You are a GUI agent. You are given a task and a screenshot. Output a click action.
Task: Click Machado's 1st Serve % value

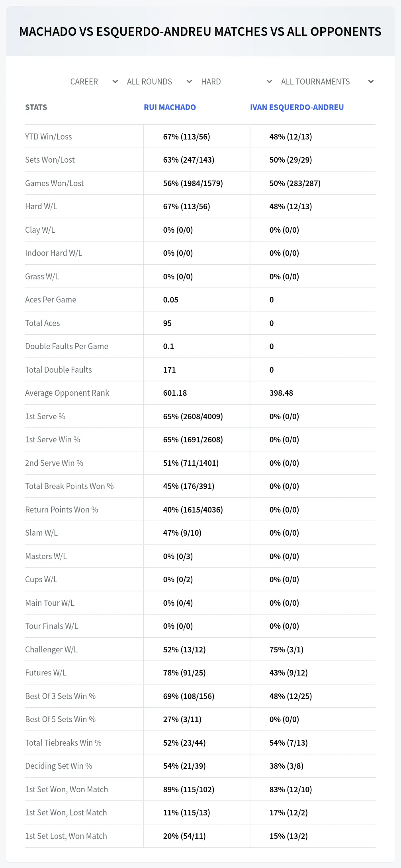point(193,416)
